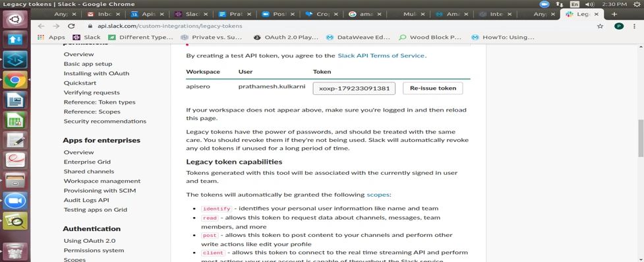This screenshot has width=644, height=262.
Task: Open the scopes link in the paragraph
Action: (378, 195)
